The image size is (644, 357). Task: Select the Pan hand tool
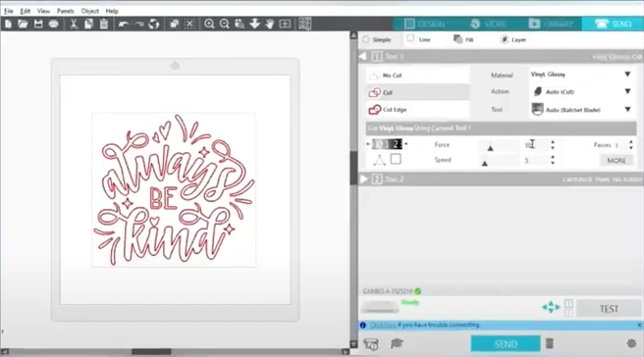[x=269, y=24]
